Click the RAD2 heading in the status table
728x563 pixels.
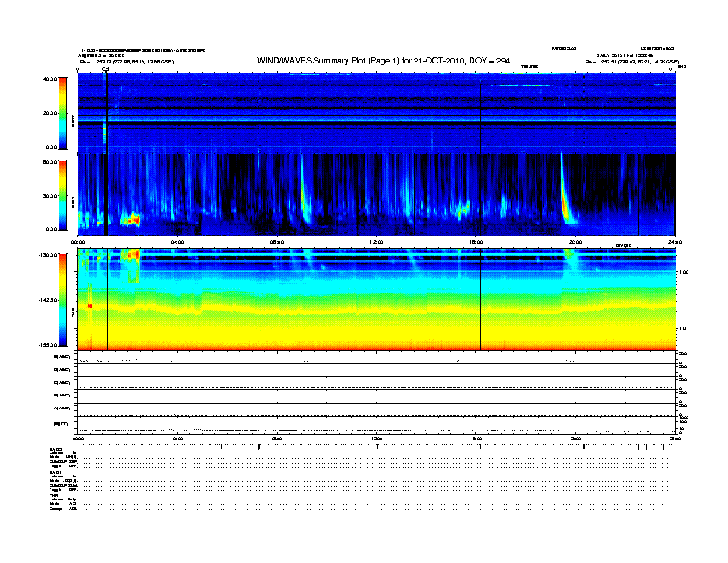(56, 449)
